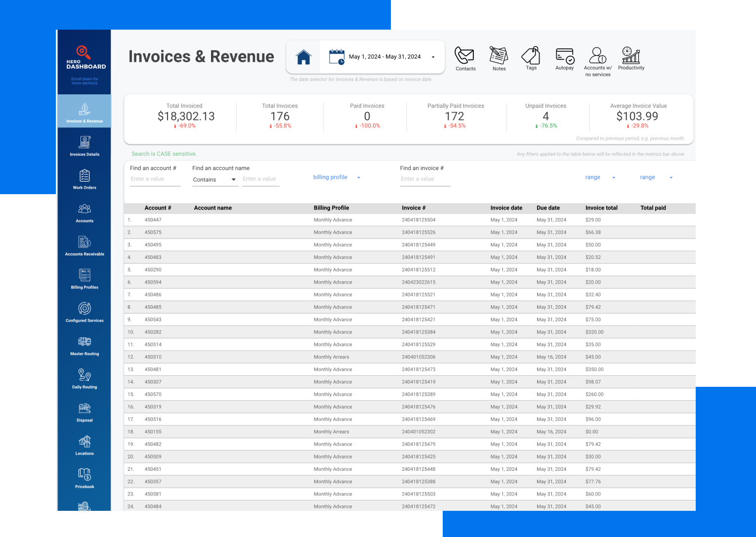Open Notes from top toolbar
The image size is (756, 537).
pos(499,59)
